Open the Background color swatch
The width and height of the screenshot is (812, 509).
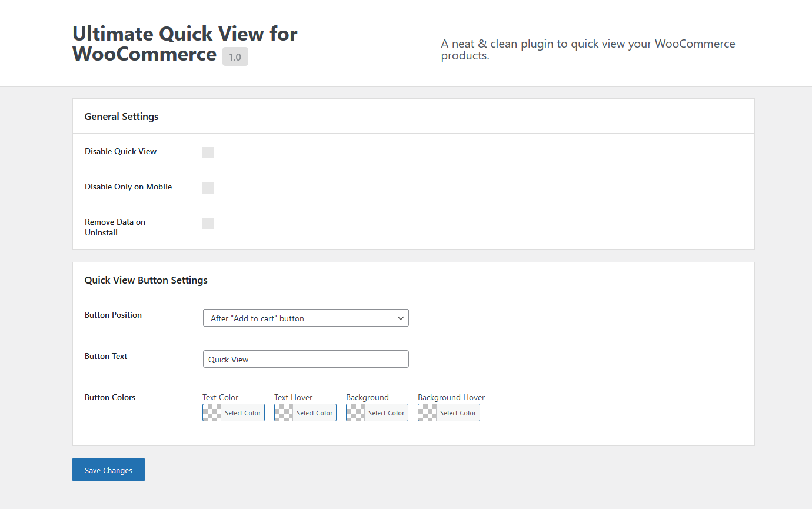click(x=356, y=412)
